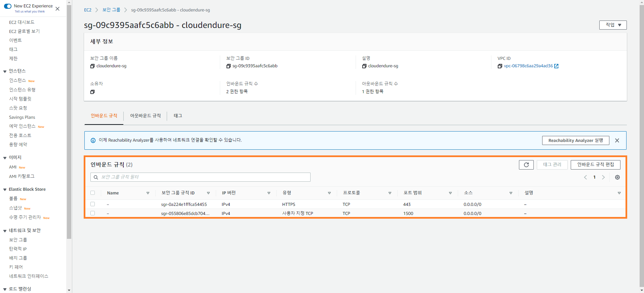Click rule ID sgr-0a224e1fffca54455
This screenshot has height=293, width=644.
[184, 205]
